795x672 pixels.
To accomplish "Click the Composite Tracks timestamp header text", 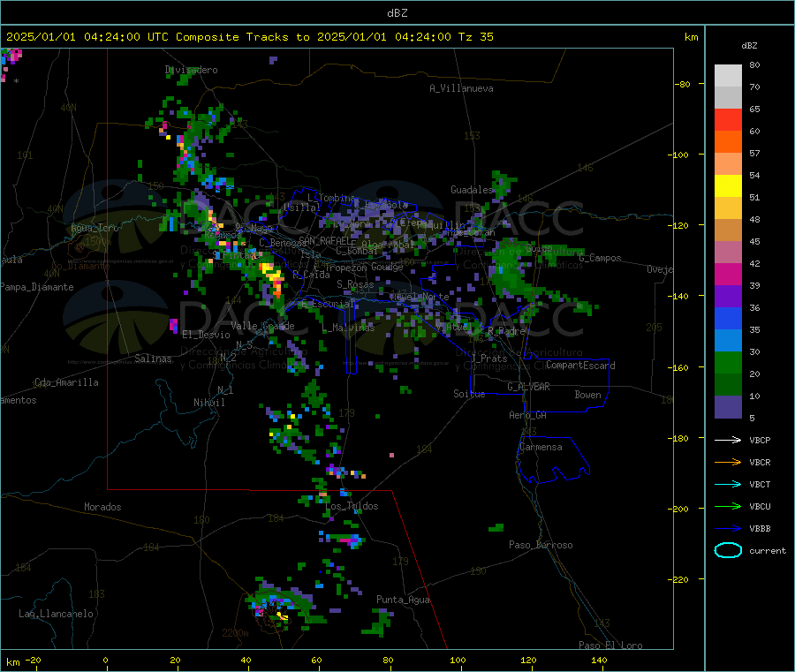I will tap(249, 37).
